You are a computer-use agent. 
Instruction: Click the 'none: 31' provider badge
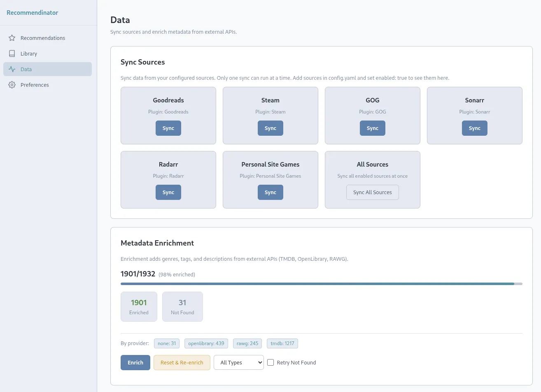(167, 343)
